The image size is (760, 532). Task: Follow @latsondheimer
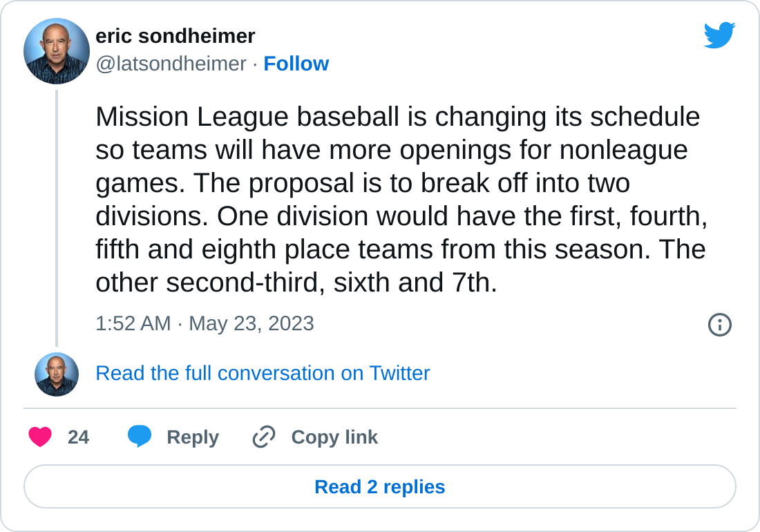296,64
